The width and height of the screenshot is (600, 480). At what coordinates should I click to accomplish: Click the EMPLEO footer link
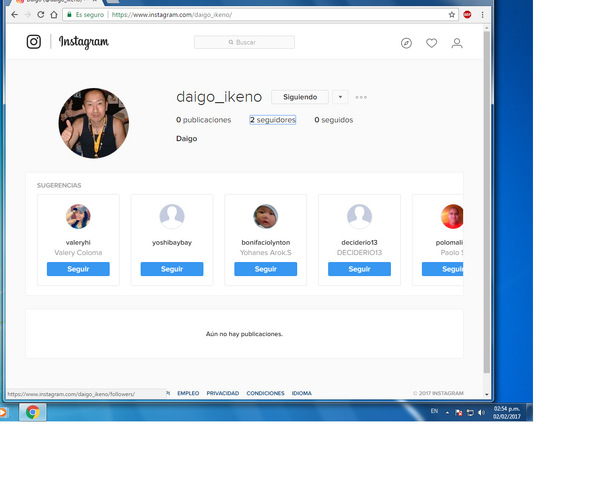point(188,393)
